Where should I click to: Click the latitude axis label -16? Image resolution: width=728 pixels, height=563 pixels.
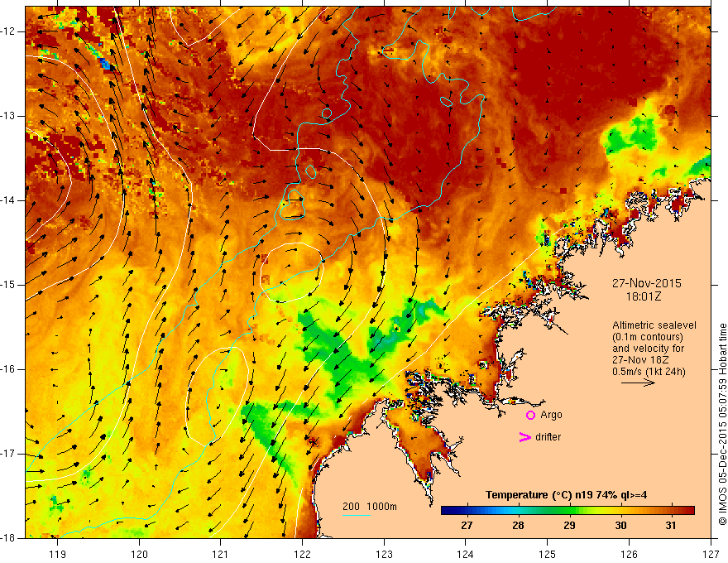point(8,369)
